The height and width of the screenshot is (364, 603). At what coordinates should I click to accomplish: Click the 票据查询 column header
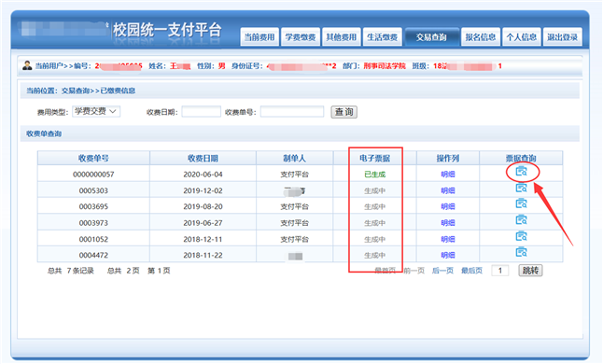click(521, 158)
